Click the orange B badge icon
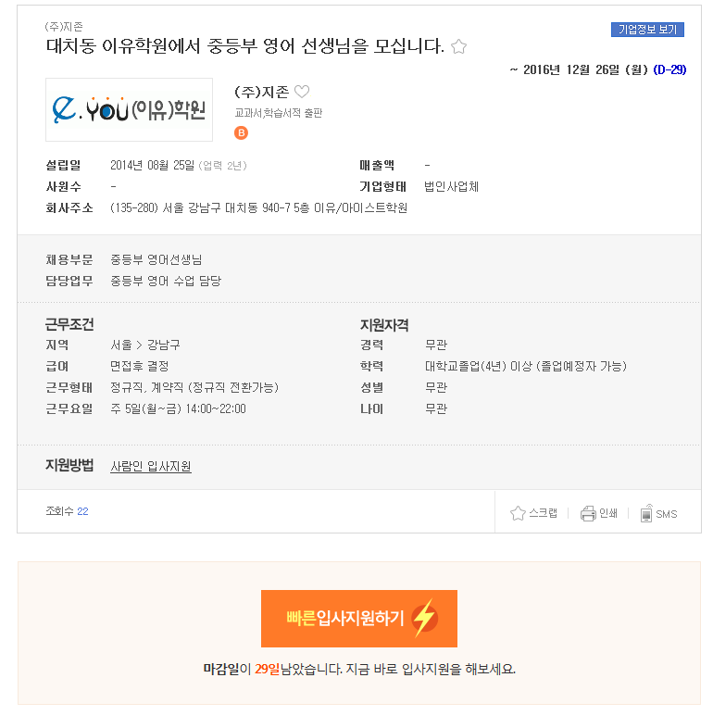This screenshot has height=728, width=713. pyautogui.click(x=241, y=132)
